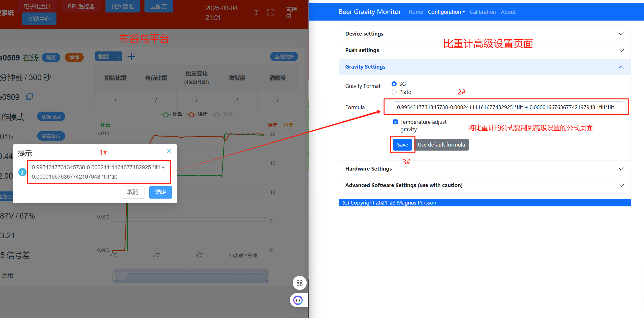Uncheck Temperature adjust gravity checkbox

[x=395, y=122]
